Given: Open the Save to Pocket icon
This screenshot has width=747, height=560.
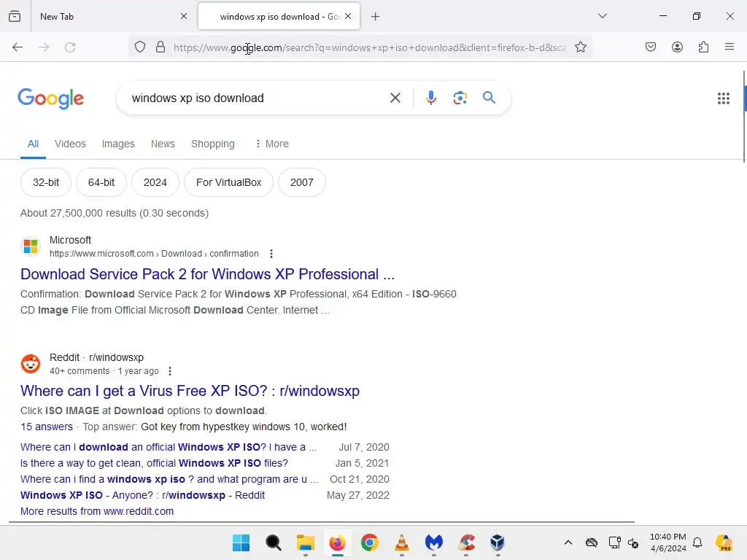Looking at the screenshot, I should click(651, 47).
